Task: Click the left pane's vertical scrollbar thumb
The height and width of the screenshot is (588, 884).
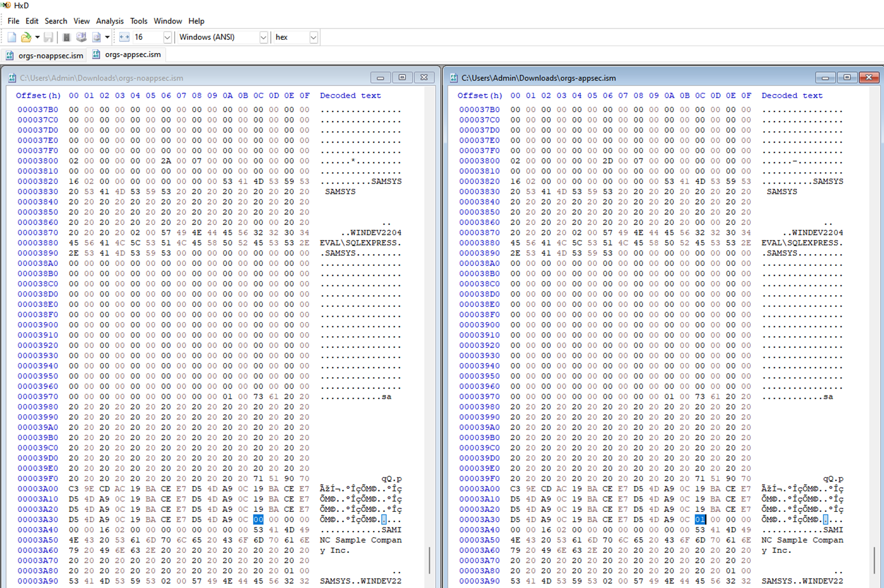Action: pyautogui.click(x=430, y=560)
